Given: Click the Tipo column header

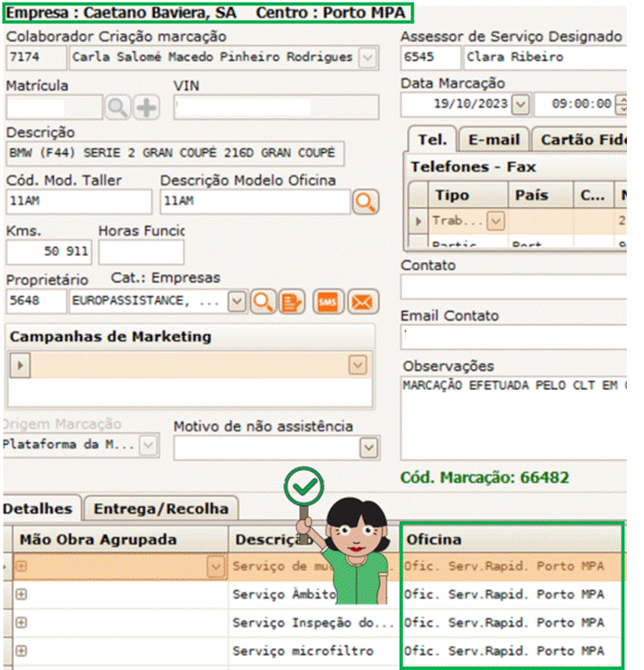Looking at the screenshot, I should click(x=468, y=195).
